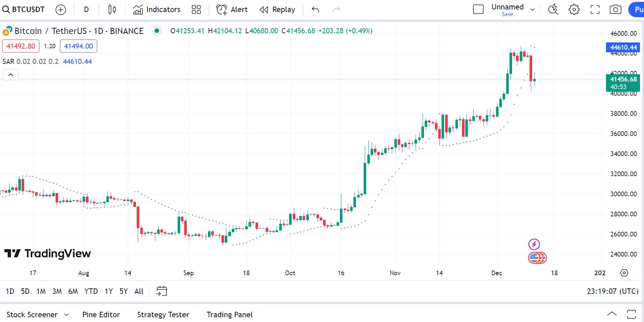
Task: Enter fullscreen mode
Action: [x=595, y=10]
